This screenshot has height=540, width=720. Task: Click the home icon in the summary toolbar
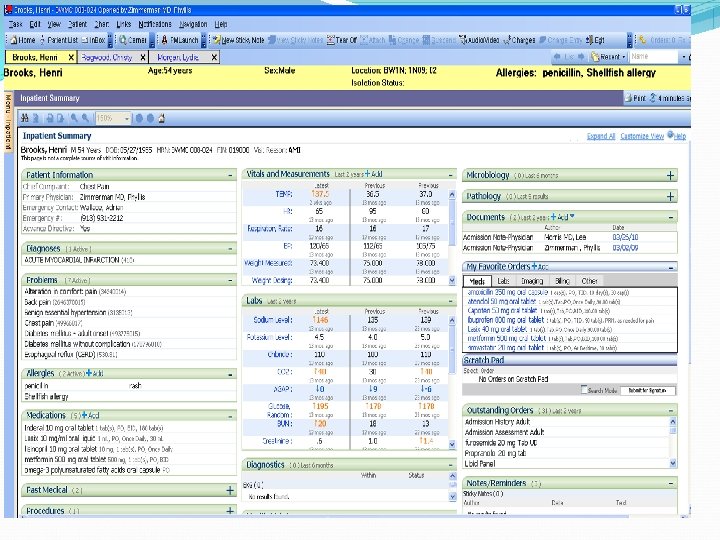click(x=162, y=118)
